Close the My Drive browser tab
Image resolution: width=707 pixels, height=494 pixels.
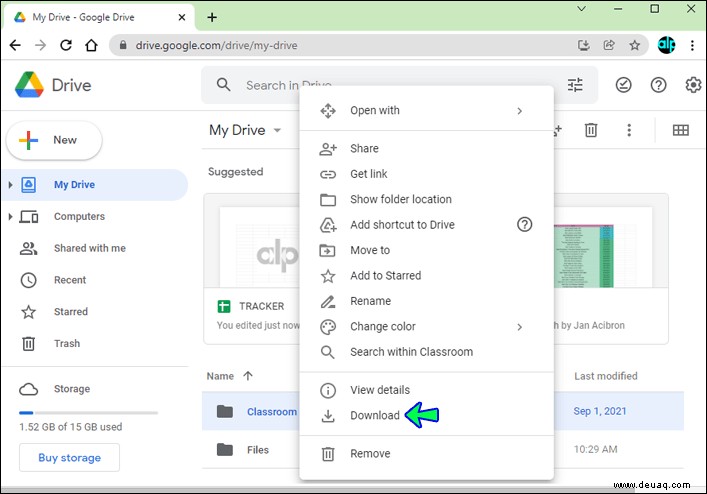coord(182,17)
